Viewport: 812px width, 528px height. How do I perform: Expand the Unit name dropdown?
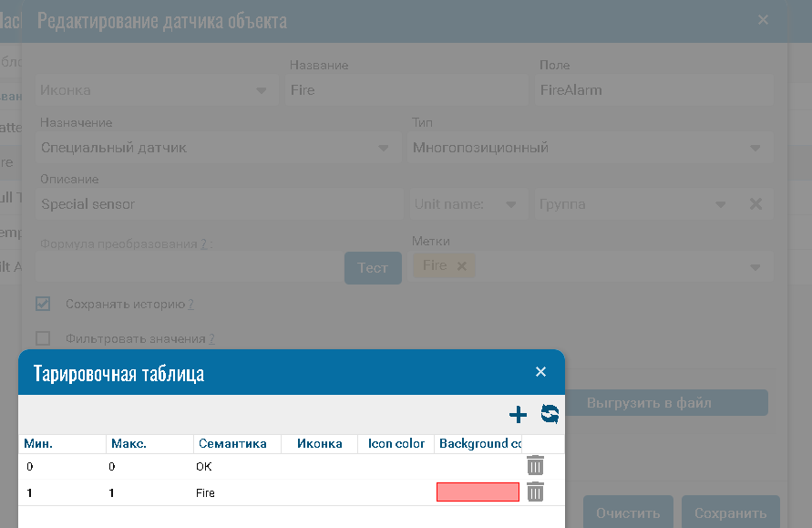(511, 204)
